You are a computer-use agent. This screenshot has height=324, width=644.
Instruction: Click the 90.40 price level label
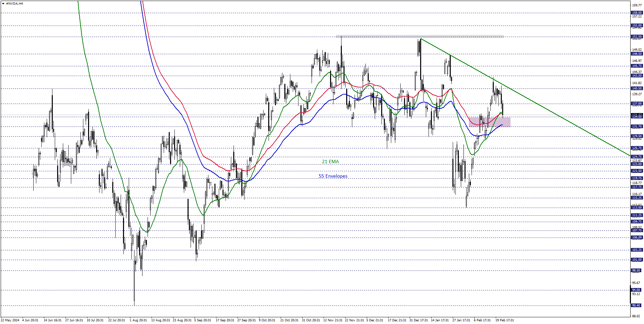click(x=636, y=305)
